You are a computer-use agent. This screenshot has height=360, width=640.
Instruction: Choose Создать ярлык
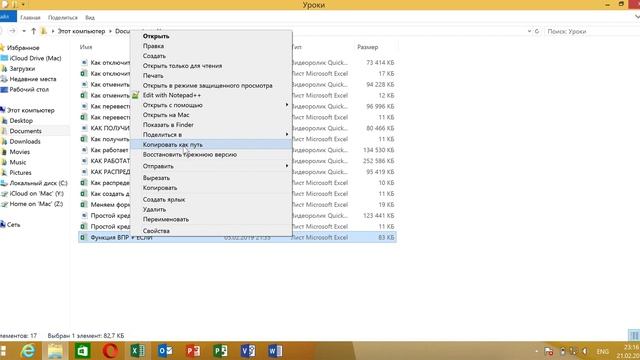[x=164, y=200]
